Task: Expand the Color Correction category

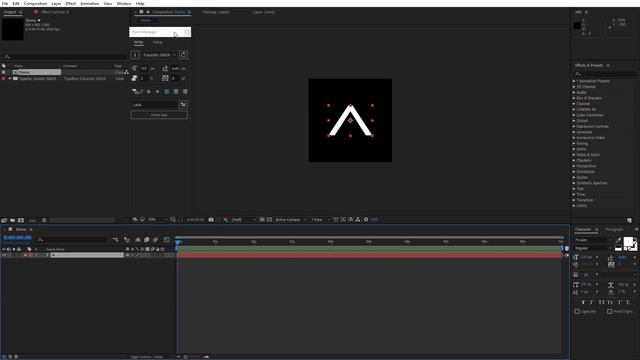Action: point(574,115)
